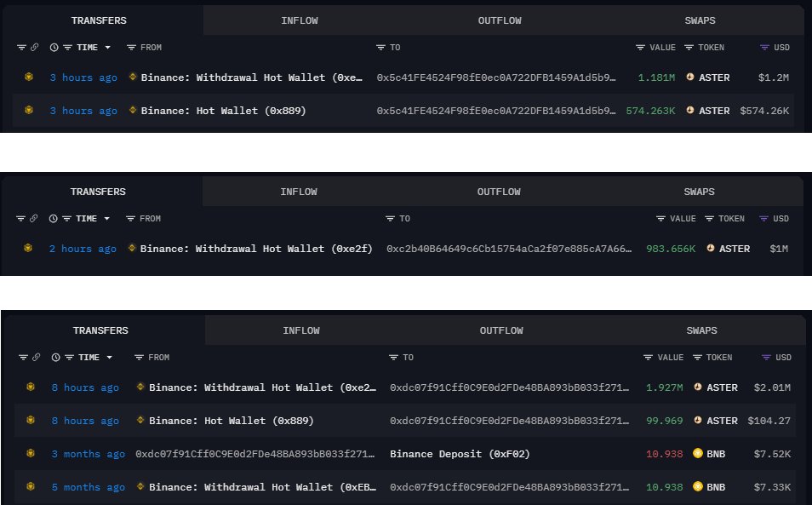This screenshot has width=812, height=505.
Task: Open sender 0xdc07f91C… on the 3 months ago row
Action: point(254,454)
